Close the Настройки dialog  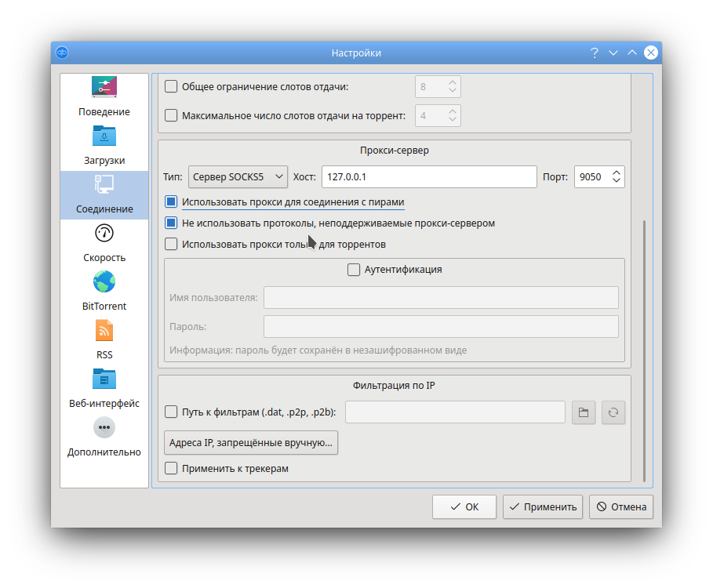click(651, 53)
